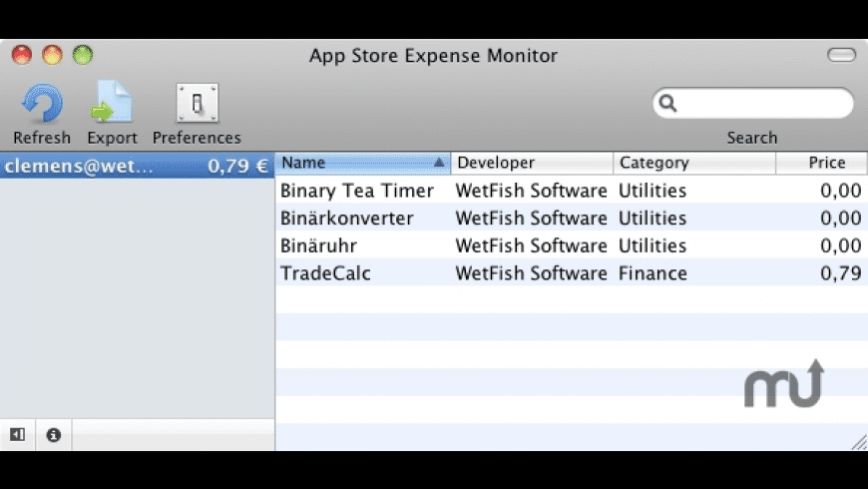Select the clemens@wet… account row
Screen dimensions: 868x489
click(x=137, y=166)
